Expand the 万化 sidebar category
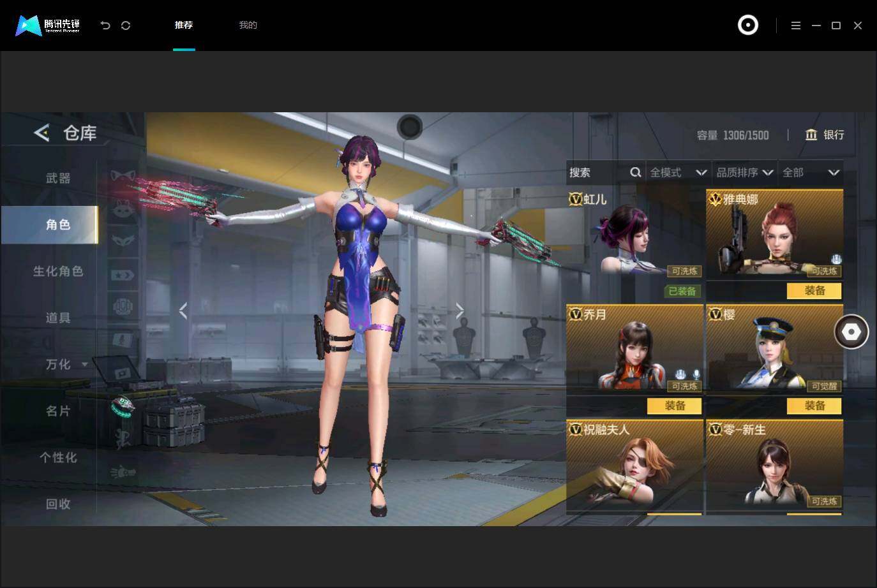Viewport: 877px width, 588px height. coord(84,365)
